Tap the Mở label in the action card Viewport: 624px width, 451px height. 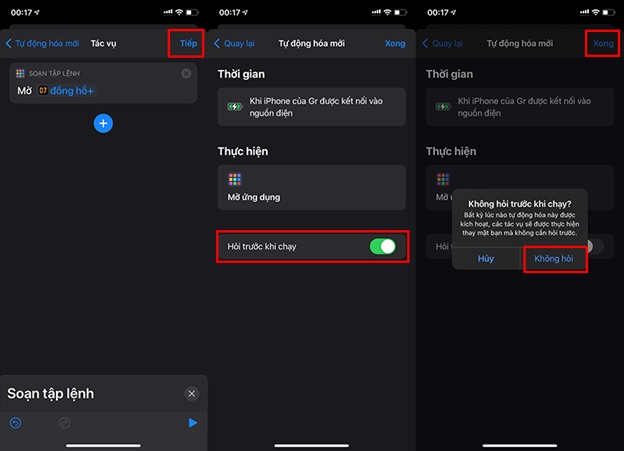(x=25, y=91)
